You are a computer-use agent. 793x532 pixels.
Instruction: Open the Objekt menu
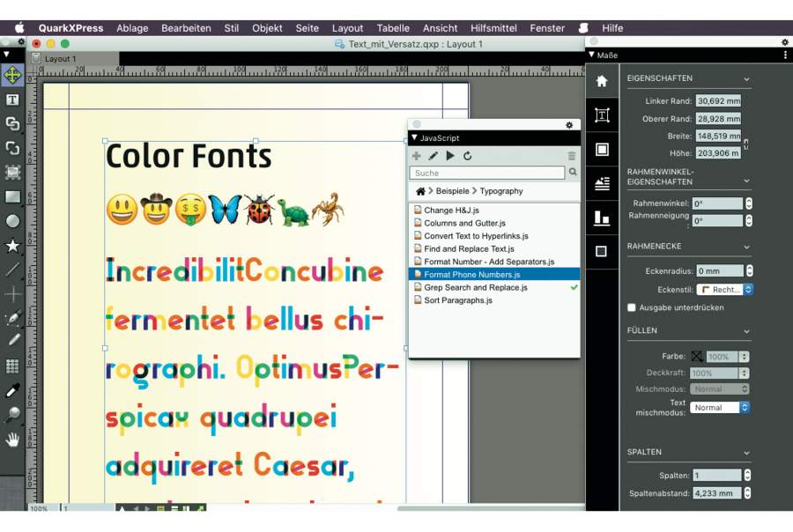(x=267, y=28)
